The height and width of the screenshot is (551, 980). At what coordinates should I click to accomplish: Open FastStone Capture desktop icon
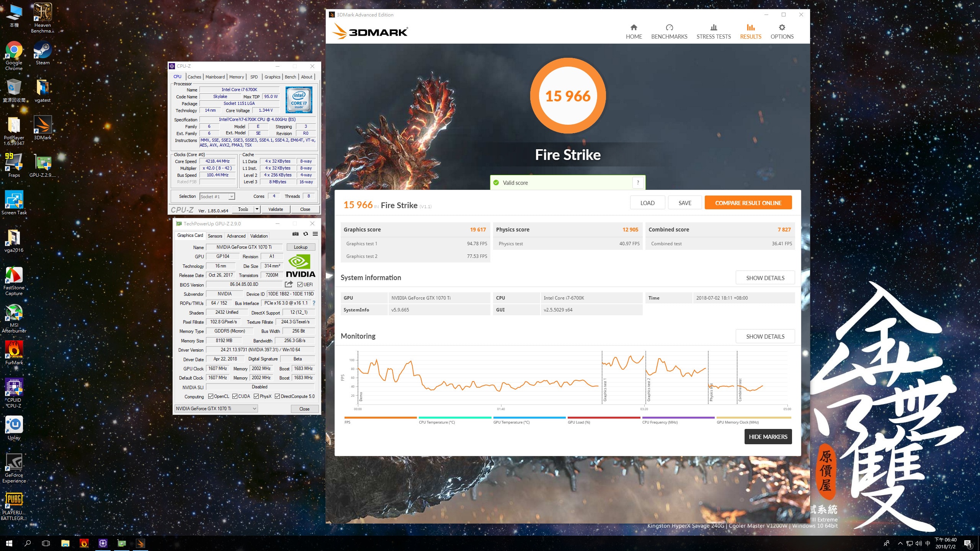pos(14,280)
